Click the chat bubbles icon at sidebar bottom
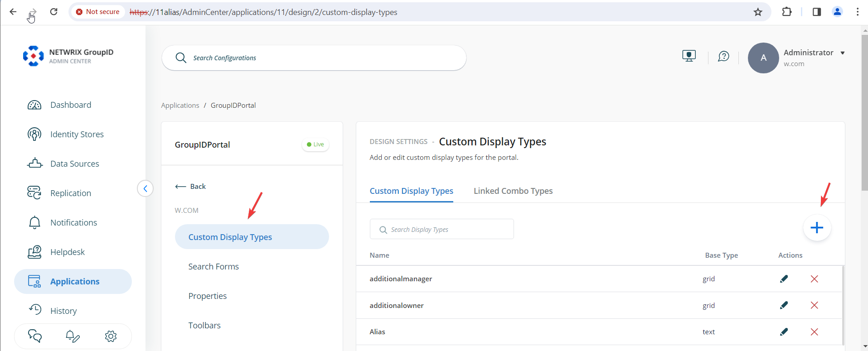Screen dimensions: 868x351 [x=35, y=336]
